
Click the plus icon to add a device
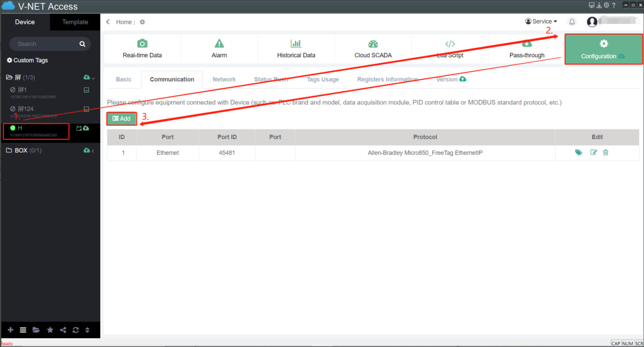(x=11, y=330)
